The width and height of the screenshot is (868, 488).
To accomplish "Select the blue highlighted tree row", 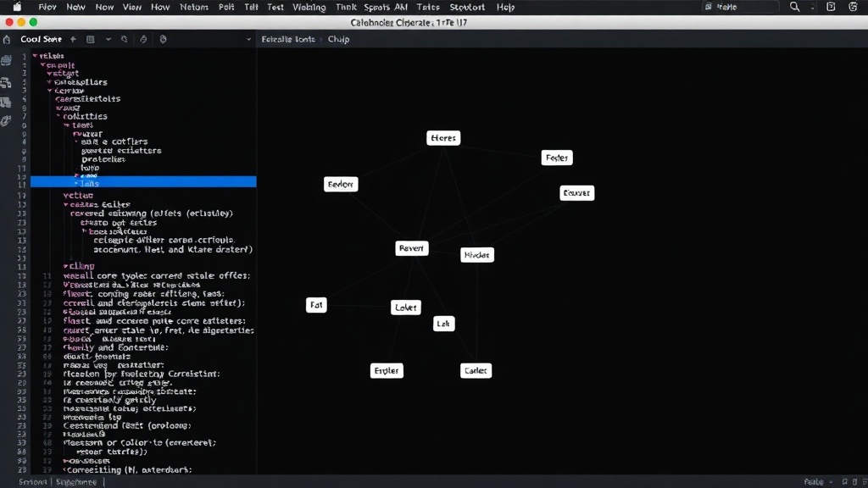I will [x=143, y=182].
